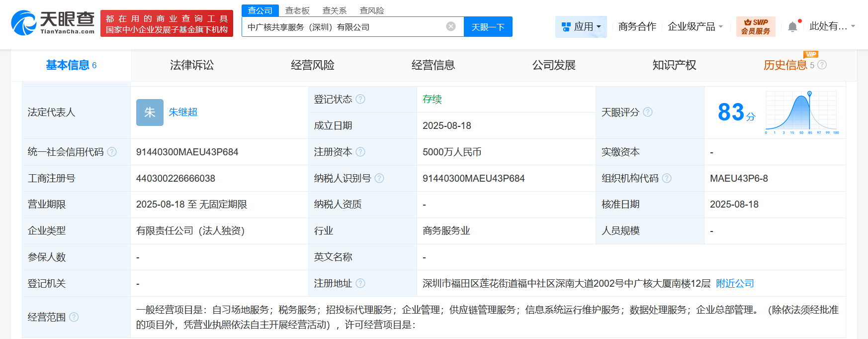Image resolution: width=868 pixels, height=339 pixels.
Task: Show help for 历史信息 question icon
Action: pos(822,65)
